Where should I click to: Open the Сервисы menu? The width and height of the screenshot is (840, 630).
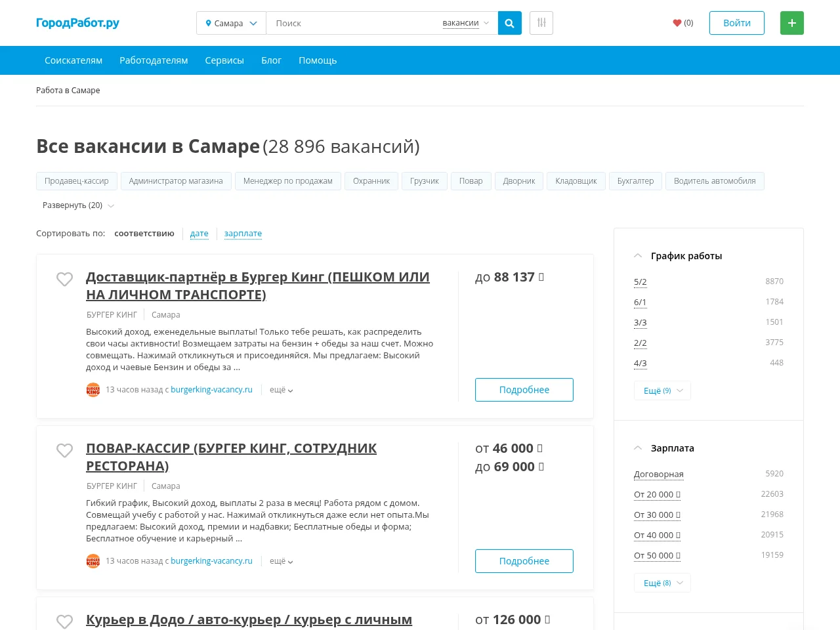point(224,60)
